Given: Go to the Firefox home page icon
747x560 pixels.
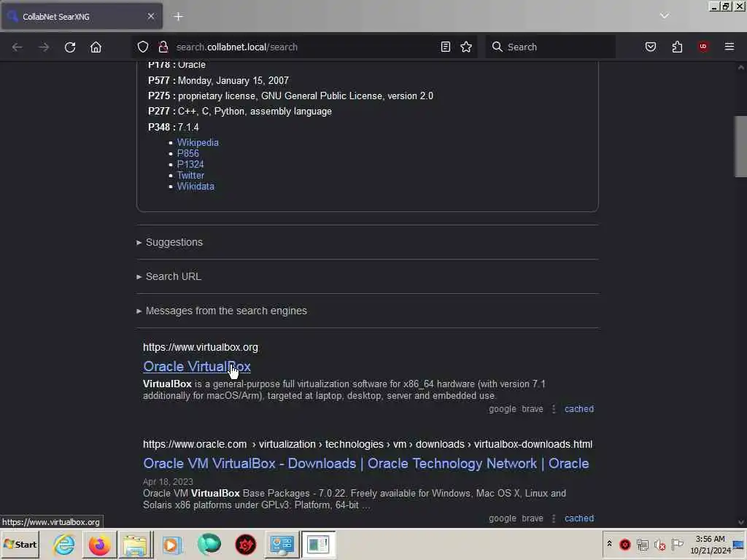Looking at the screenshot, I should [96, 47].
